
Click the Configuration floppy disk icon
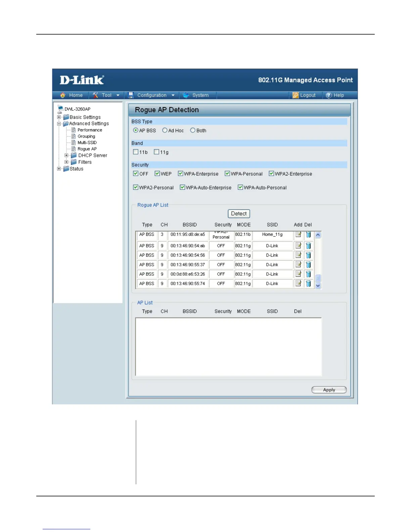(131, 95)
